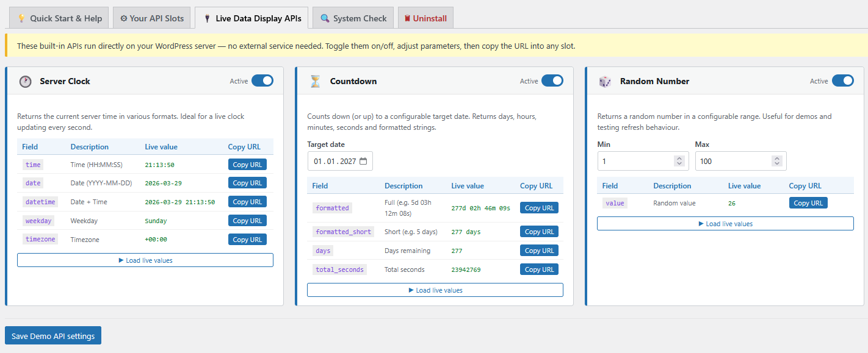Select the total_seconds field code label
This screenshot has width=868, height=353.
tap(339, 269)
